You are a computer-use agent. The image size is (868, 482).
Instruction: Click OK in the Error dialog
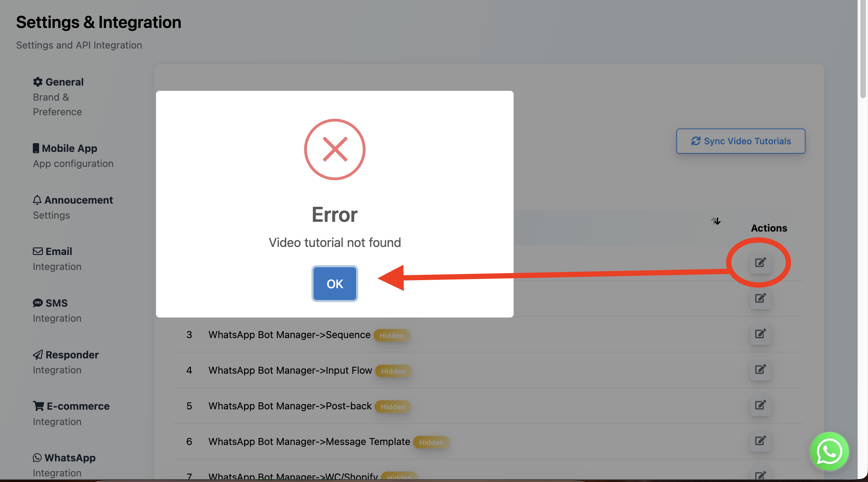334,284
